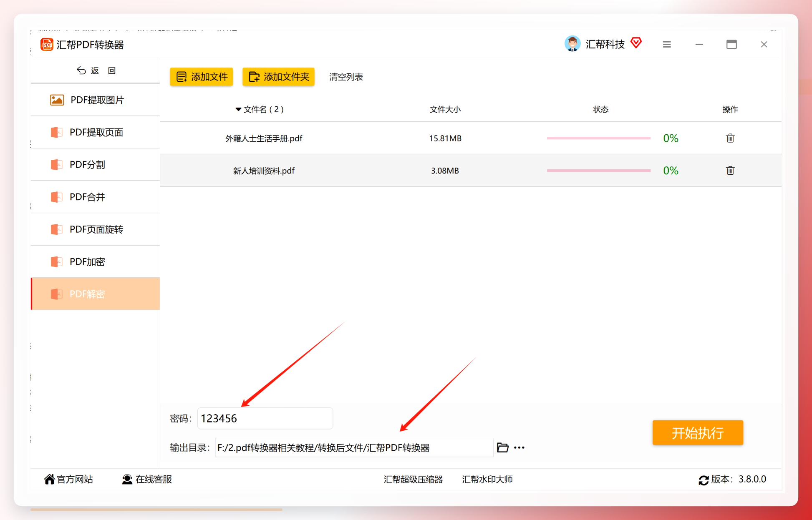Click the PDF分割 sidebar icon

coord(57,165)
